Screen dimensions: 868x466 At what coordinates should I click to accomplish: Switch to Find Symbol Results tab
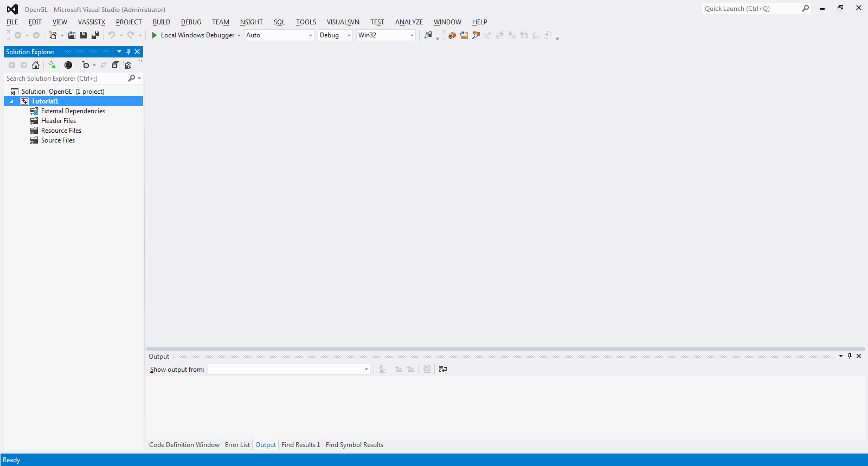click(x=355, y=445)
